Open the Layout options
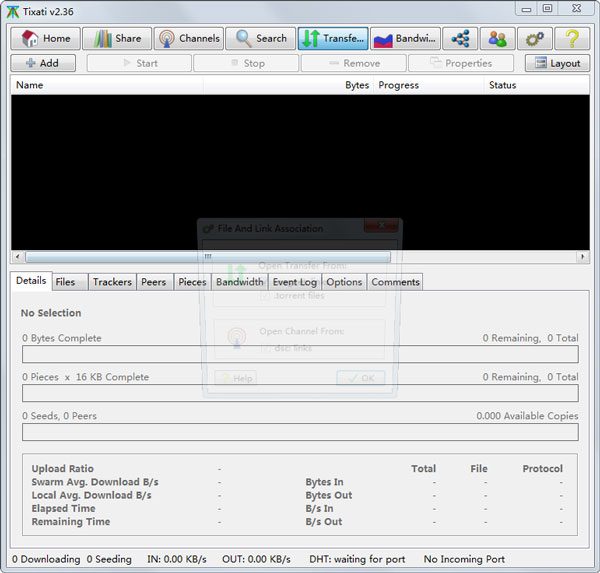The height and width of the screenshot is (573, 600). point(558,63)
